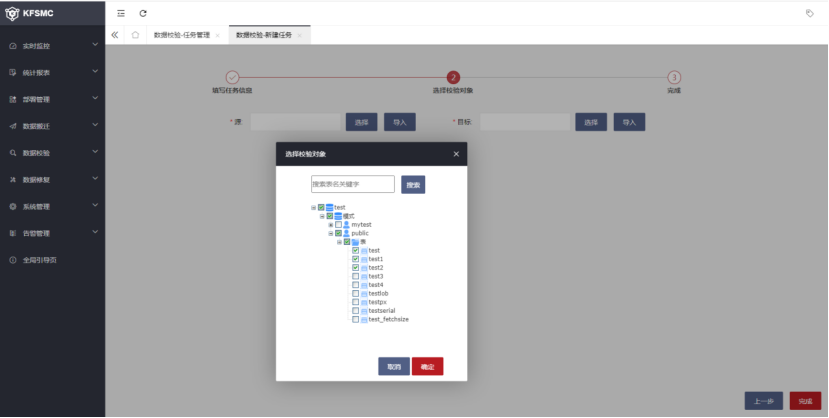Collapse the root test database node
829x418 pixels.
point(314,208)
